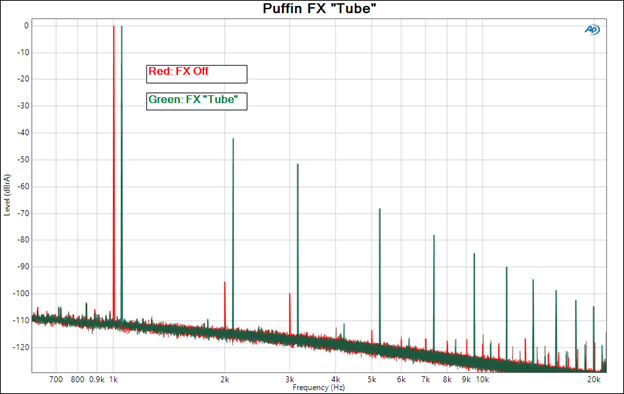This screenshot has width=624, height=394.
Task: Click the green harmonic peak past 7k
Action: [434, 293]
